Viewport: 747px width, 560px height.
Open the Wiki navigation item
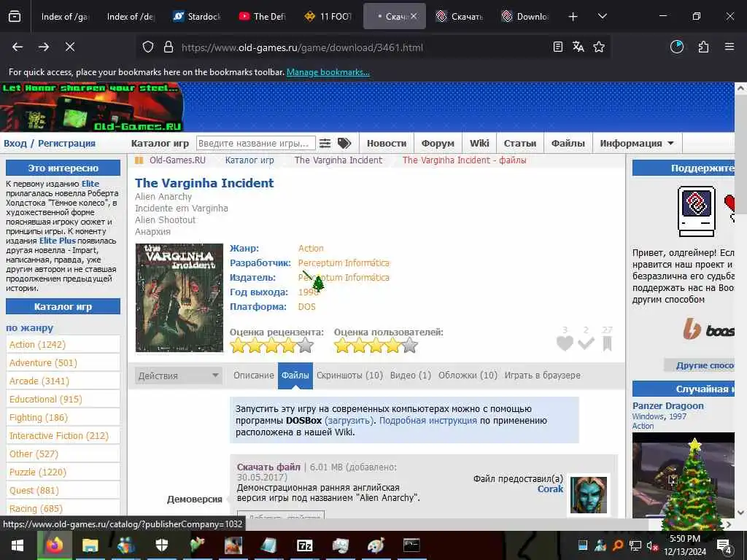click(x=479, y=143)
